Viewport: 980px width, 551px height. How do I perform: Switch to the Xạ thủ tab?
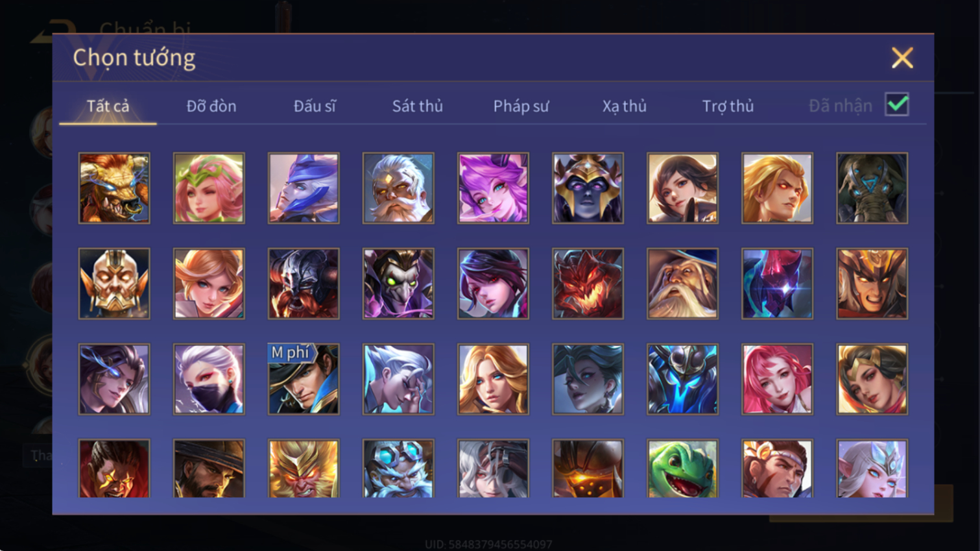click(624, 106)
